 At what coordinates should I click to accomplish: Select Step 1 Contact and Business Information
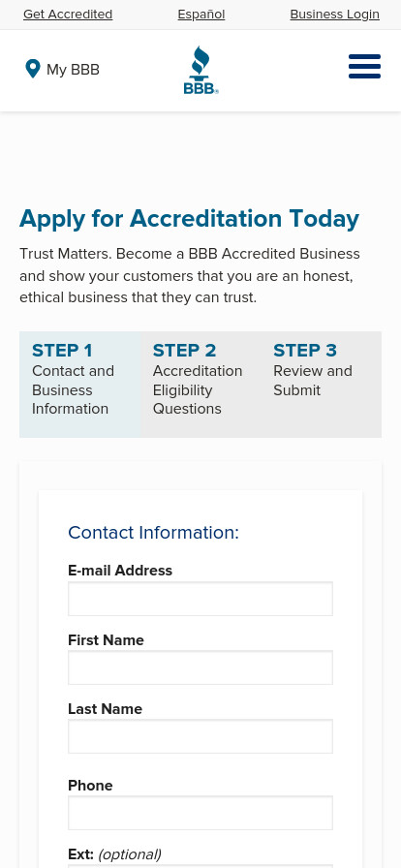[x=79, y=385]
